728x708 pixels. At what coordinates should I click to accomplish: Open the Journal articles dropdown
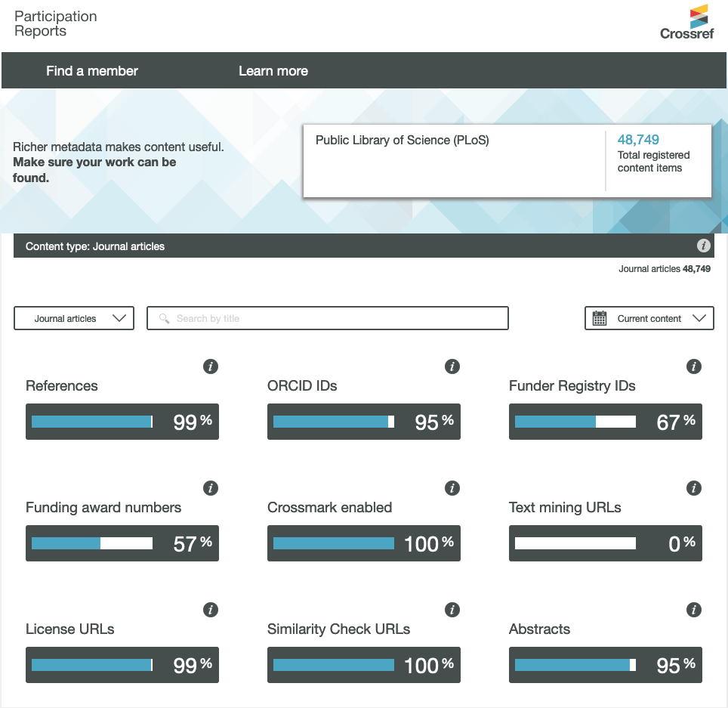[x=74, y=318]
